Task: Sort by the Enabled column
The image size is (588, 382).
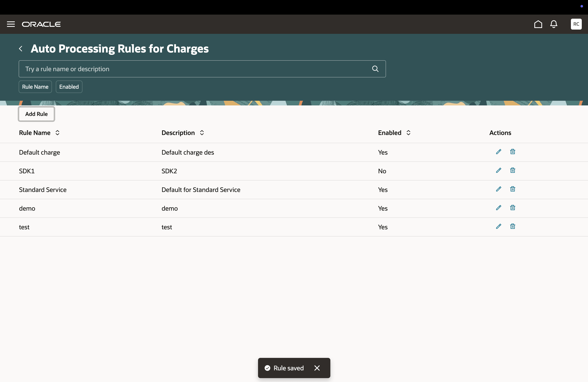Action: (408, 133)
